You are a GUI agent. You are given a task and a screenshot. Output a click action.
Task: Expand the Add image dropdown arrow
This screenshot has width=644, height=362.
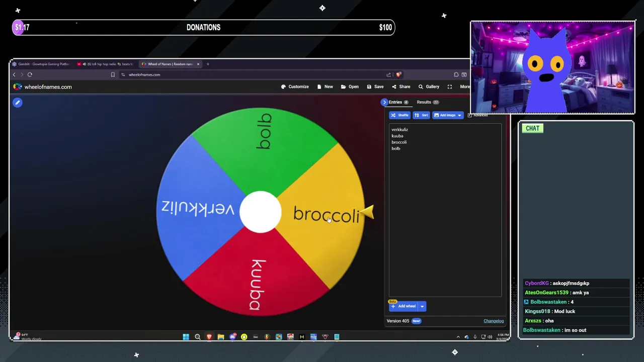tap(459, 115)
